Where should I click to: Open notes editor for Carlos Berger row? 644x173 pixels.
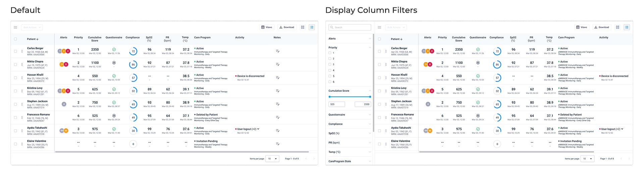pyautogui.click(x=277, y=51)
